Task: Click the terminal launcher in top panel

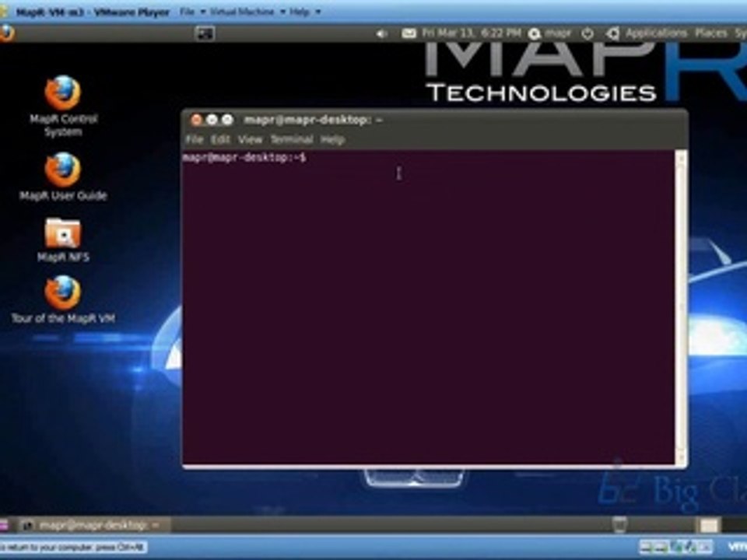Action: pos(205,33)
